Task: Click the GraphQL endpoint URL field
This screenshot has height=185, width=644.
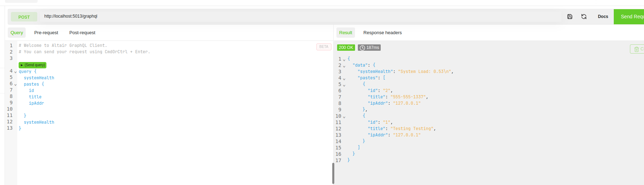Action: tap(299, 16)
